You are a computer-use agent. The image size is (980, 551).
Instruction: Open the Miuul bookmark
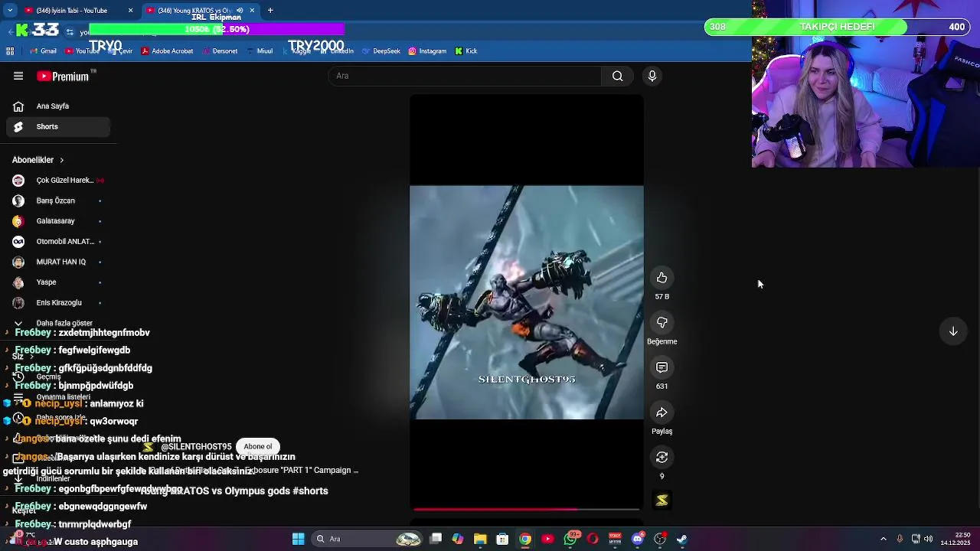[260, 51]
